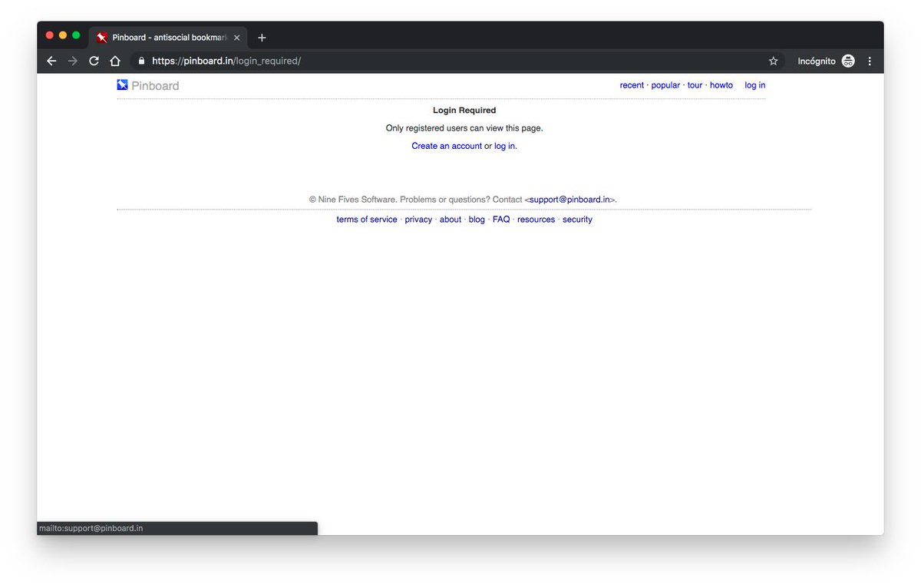Click the yellow minimize window button
Viewport: 921px width, 588px height.
[63, 35]
